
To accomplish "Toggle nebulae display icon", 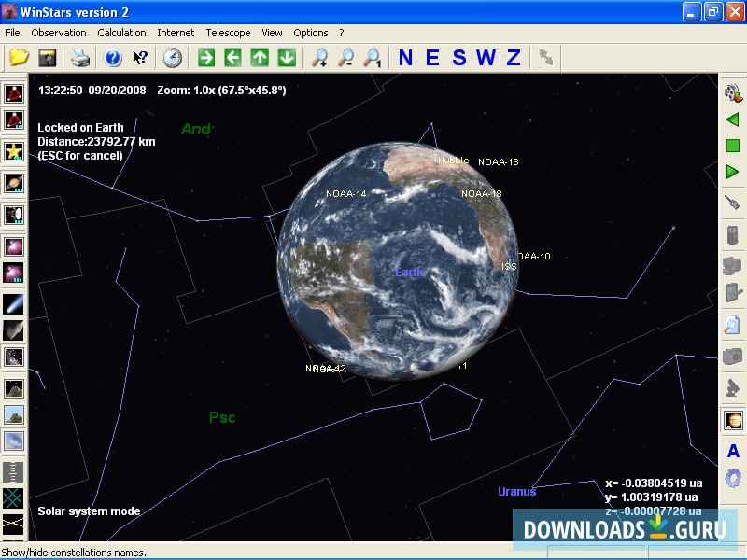I will (x=14, y=246).
